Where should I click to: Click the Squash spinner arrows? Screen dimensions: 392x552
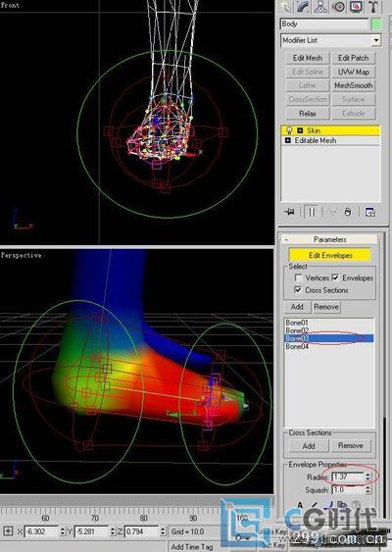pos(367,489)
